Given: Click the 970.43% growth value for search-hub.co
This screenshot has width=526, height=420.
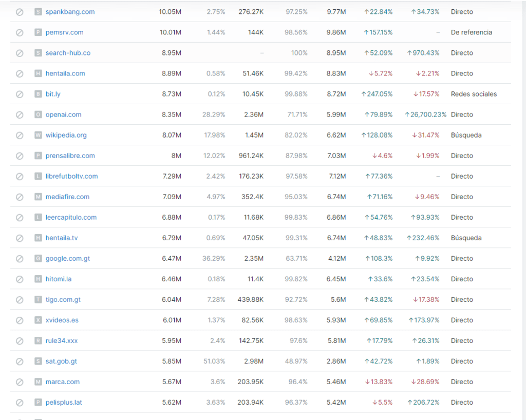Looking at the screenshot, I should [x=423, y=53].
